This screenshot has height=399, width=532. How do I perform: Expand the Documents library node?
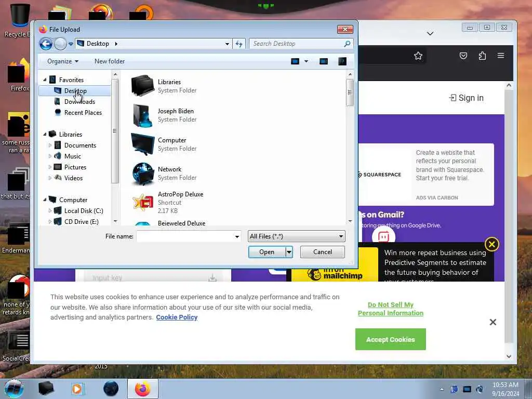tap(50, 145)
